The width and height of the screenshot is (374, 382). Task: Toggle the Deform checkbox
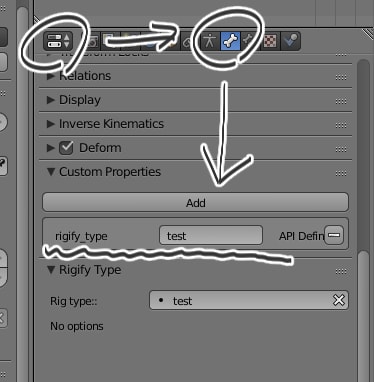point(66,148)
